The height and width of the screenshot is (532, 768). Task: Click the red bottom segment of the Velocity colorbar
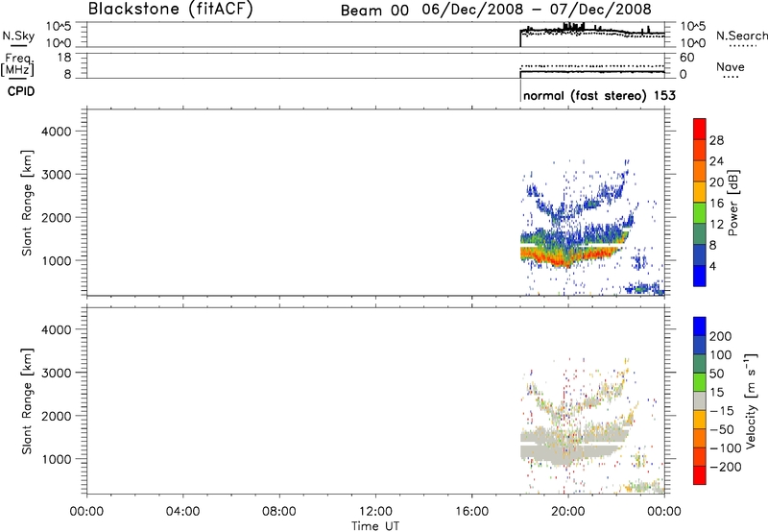700,475
